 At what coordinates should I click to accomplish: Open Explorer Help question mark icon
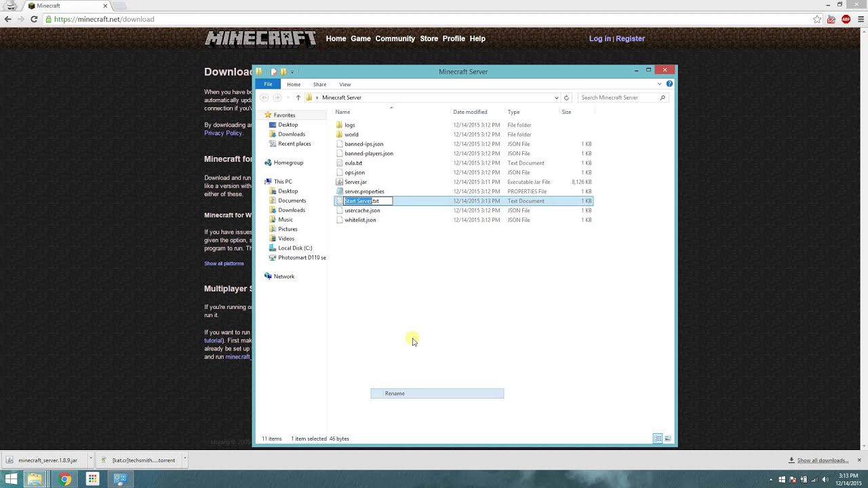click(669, 84)
